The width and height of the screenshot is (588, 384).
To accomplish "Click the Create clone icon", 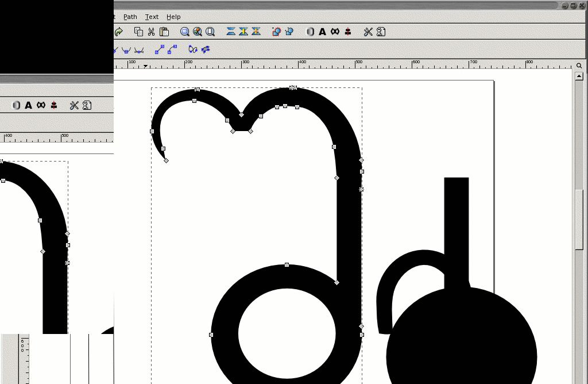I will pos(243,32).
